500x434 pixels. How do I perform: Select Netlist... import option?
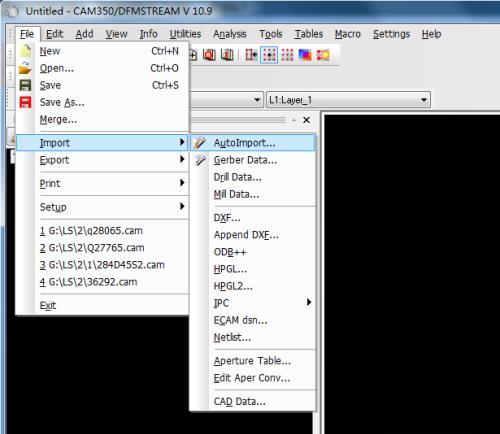coord(253,337)
